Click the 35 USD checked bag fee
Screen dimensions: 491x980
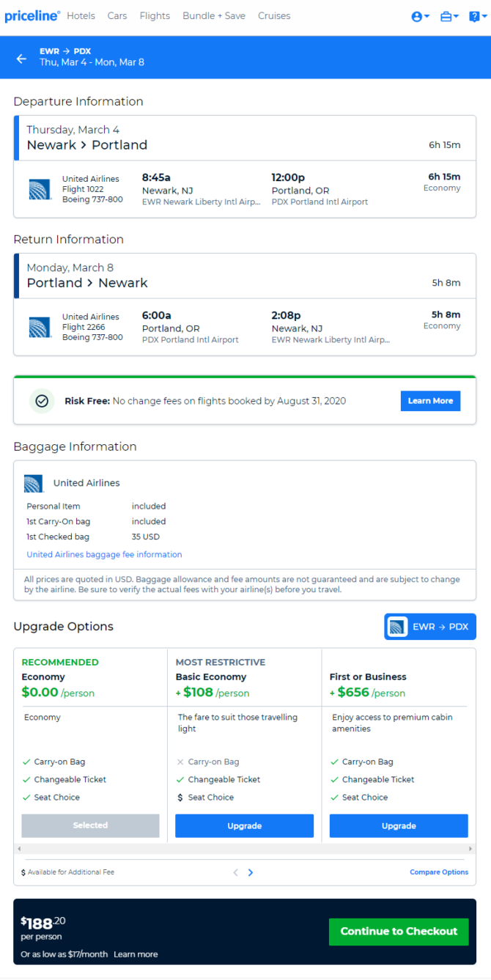click(x=146, y=537)
